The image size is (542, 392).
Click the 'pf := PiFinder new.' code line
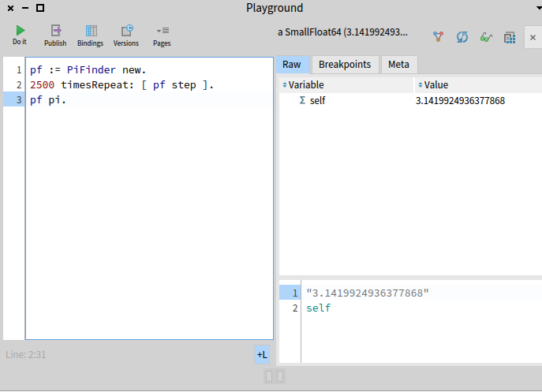pyautogui.click(x=88, y=70)
